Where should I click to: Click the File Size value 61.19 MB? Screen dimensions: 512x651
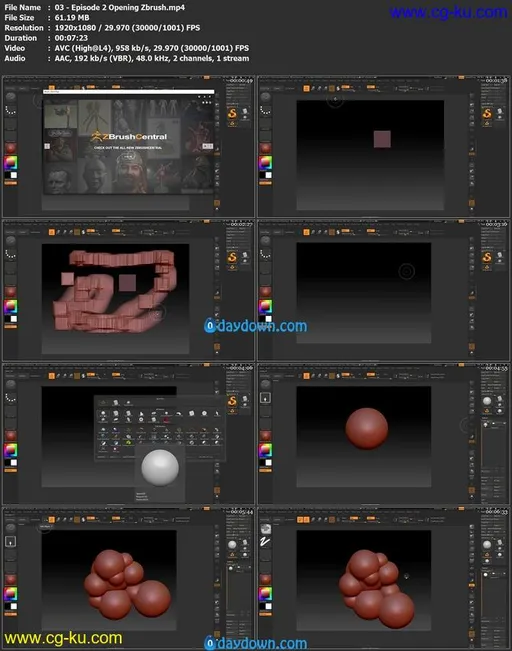point(71,17)
